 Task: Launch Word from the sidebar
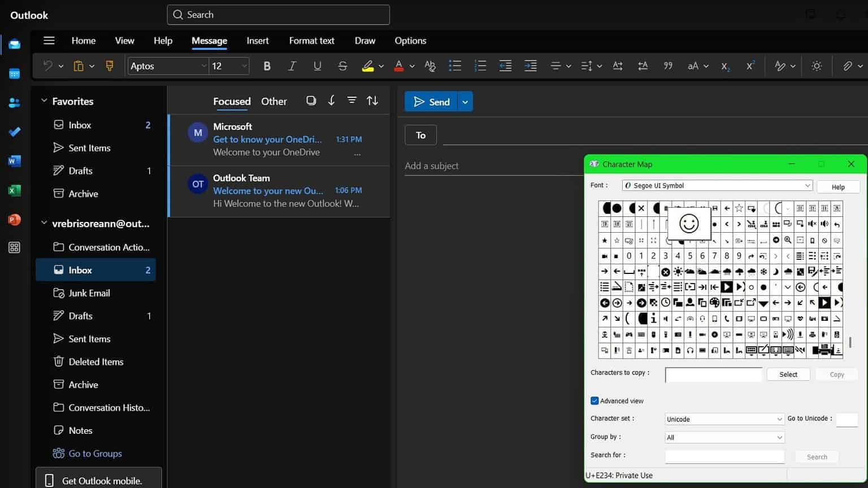point(15,161)
